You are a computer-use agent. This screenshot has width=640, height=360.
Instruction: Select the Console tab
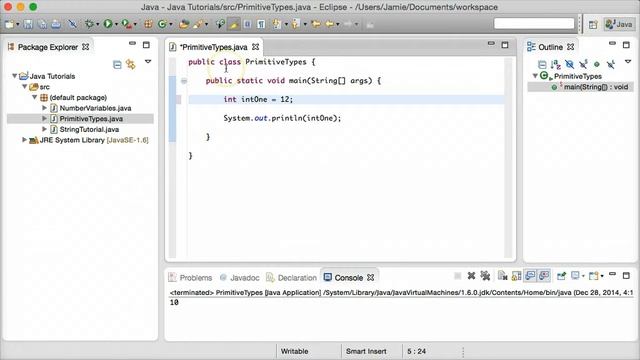348,278
